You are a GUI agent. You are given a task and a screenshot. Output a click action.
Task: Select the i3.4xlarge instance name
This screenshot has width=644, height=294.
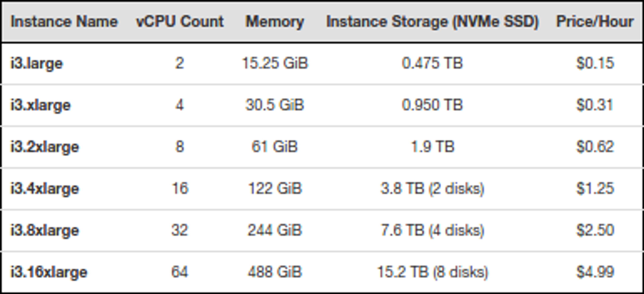pyautogui.click(x=45, y=188)
